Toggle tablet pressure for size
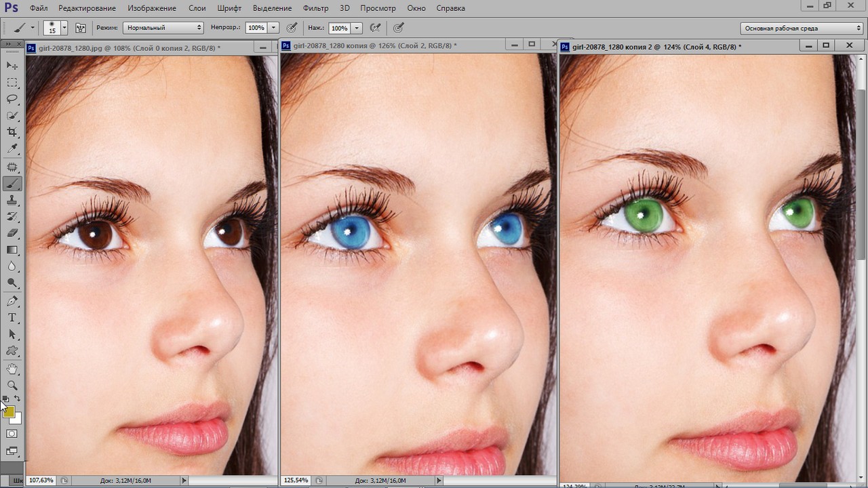Screen dimensions: 868x488 [x=399, y=28]
